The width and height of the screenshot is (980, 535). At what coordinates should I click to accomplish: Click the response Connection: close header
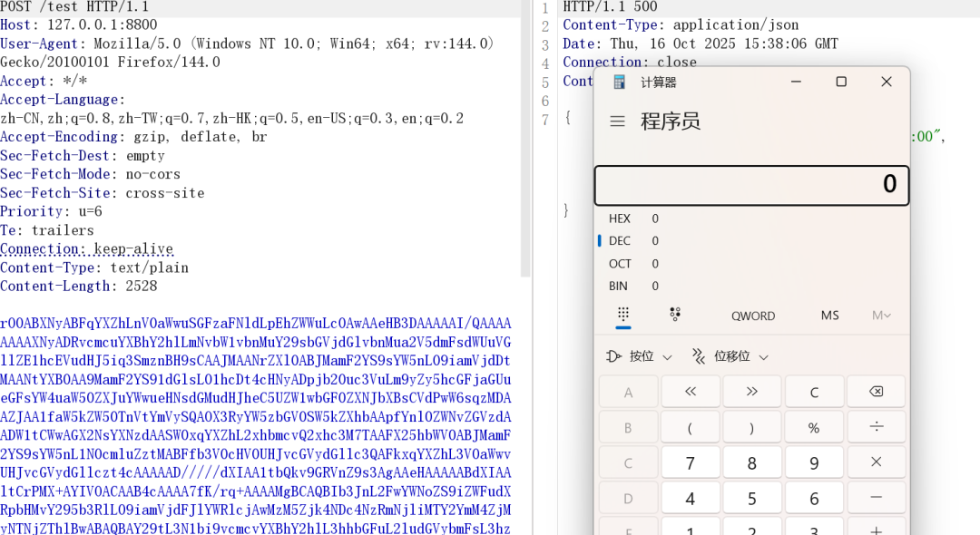click(x=630, y=61)
